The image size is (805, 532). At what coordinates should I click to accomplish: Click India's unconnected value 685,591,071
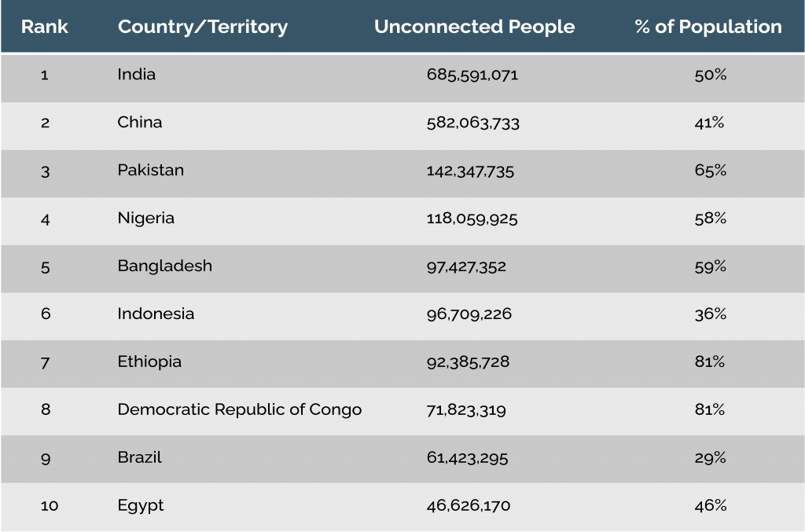click(472, 75)
